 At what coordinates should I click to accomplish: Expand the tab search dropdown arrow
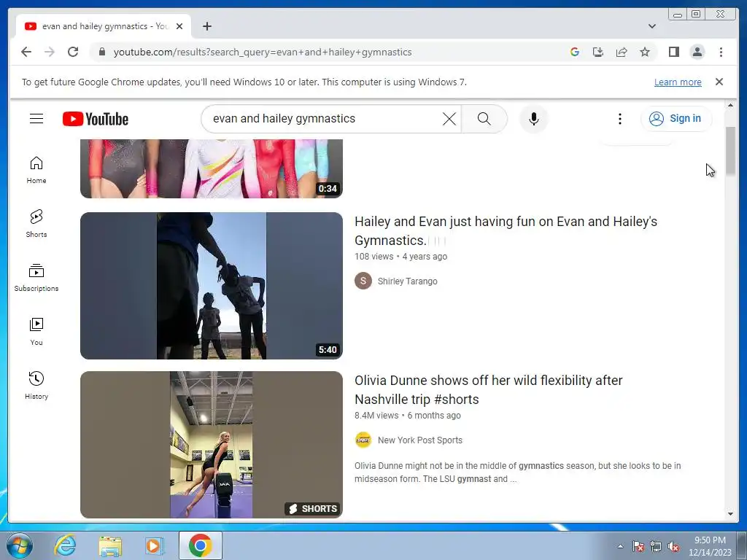651,26
